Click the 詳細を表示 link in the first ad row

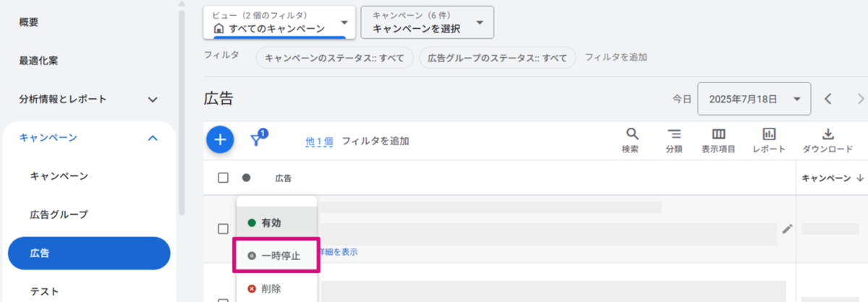(339, 252)
